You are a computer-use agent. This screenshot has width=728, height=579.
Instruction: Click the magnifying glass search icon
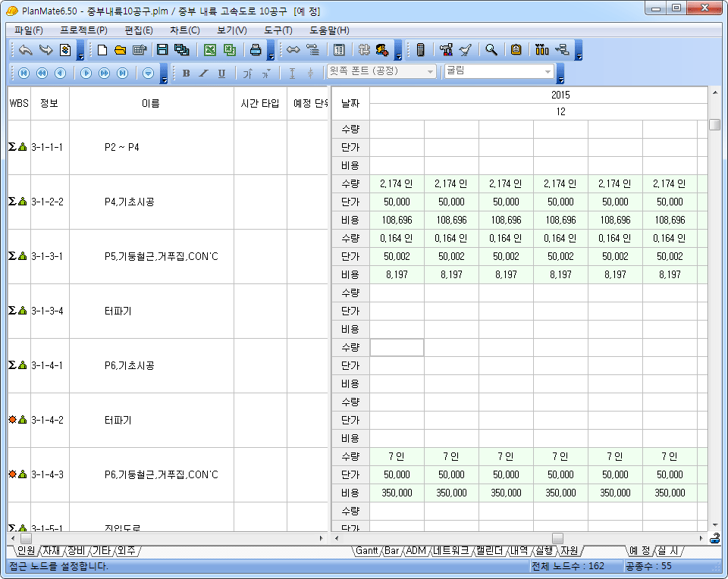click(x=491, y=50)
